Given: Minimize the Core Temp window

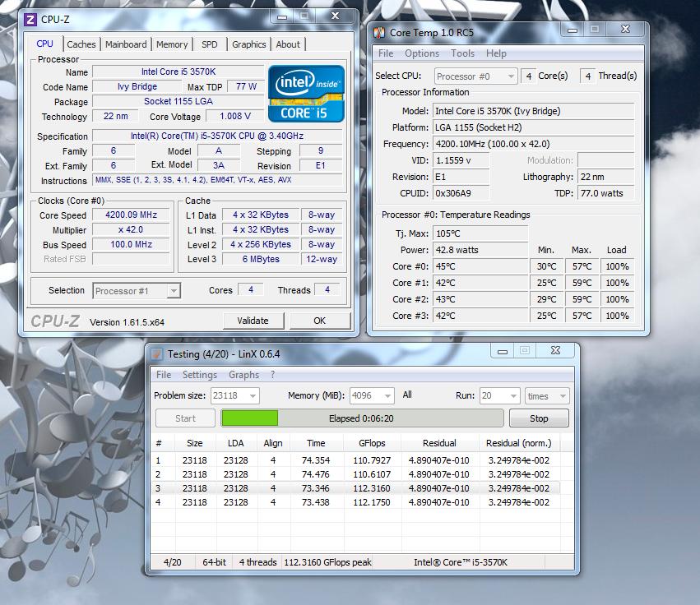Looking at the screenshot, I should 573,30.
